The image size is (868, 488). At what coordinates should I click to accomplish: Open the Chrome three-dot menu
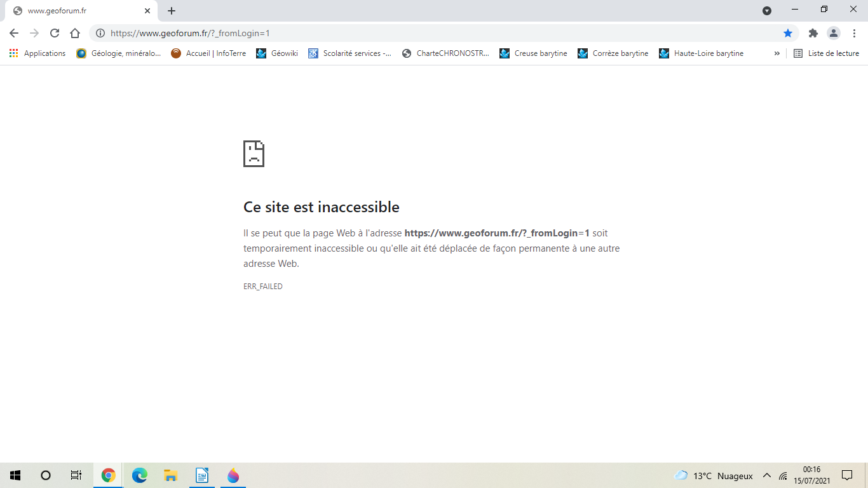click(854, 33)
